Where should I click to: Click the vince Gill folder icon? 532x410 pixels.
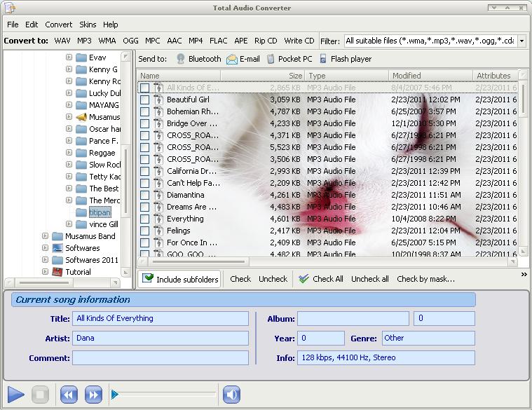(81, 224)
